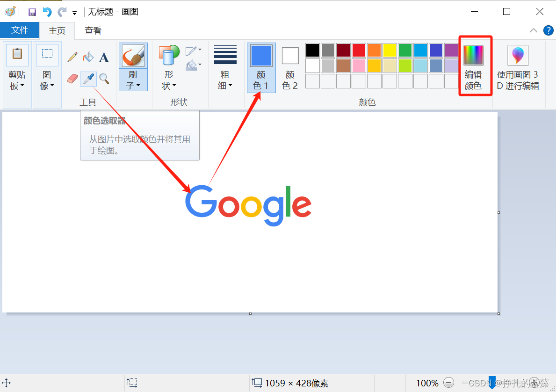
Task: Select the Pencil tool
Action: [x=72, y=57]
